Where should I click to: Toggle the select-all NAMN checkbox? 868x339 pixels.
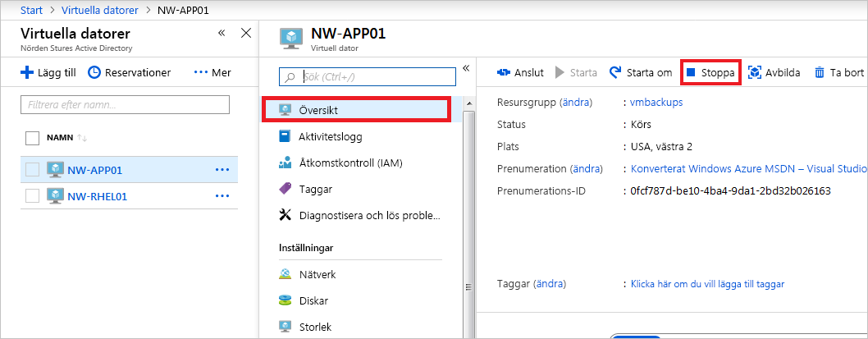click(33, 138)
